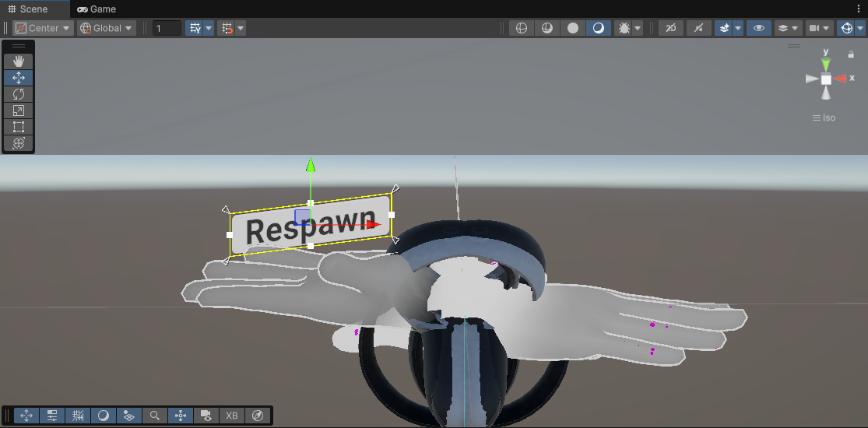This screenshot has height=428, width=868.
Task: Open the Global handle rotation dropdown
Action: pos(107,28)
